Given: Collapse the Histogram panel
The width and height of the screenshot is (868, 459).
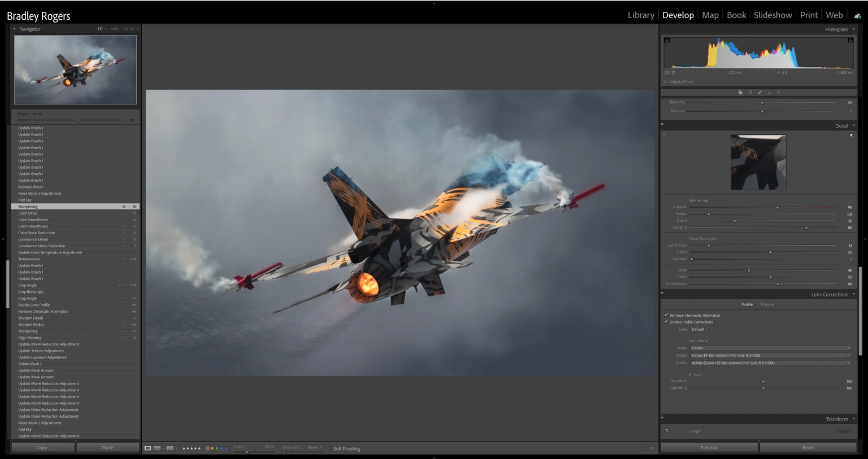Looking at the screenshot, I should click(853, 29).
